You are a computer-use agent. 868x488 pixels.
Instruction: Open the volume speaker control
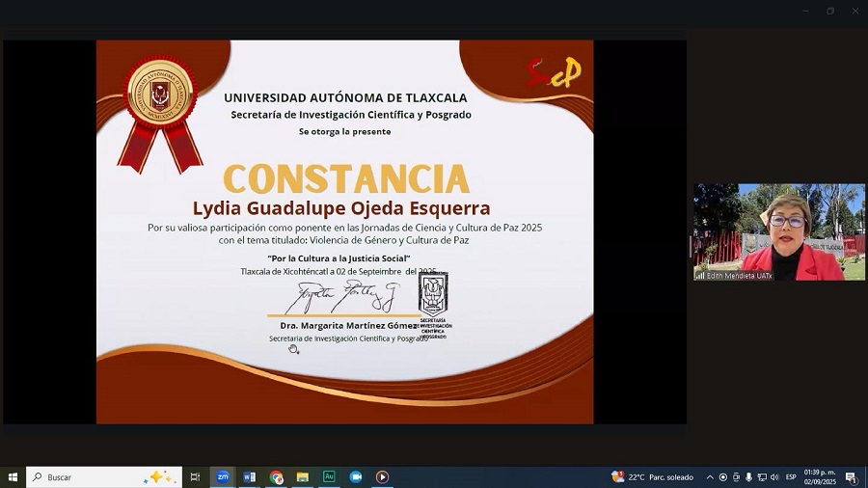[774, 477]
